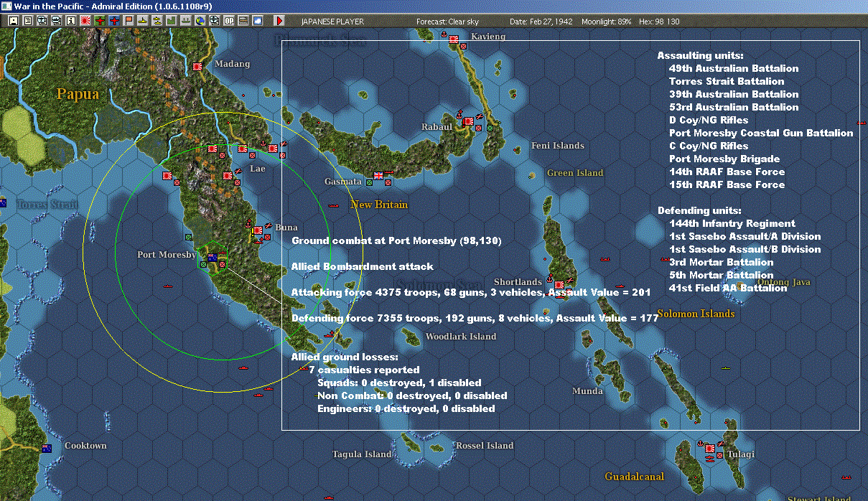Viewport: 868px width, 501px height.
Task: Click the plain monitor toolbar icon
Action: 57,21
